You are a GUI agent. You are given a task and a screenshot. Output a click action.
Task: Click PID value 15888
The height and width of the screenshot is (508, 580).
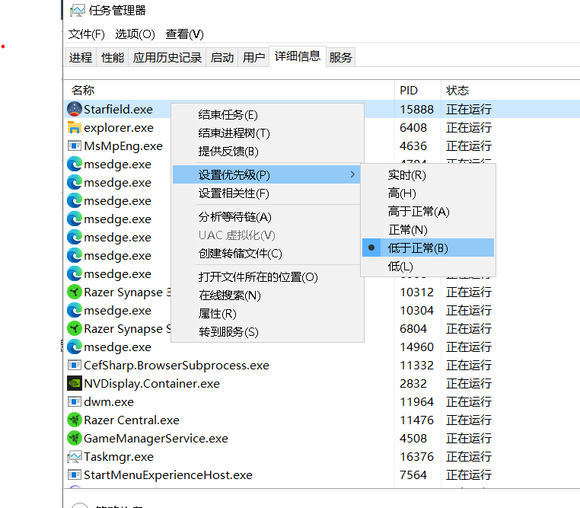417,110
